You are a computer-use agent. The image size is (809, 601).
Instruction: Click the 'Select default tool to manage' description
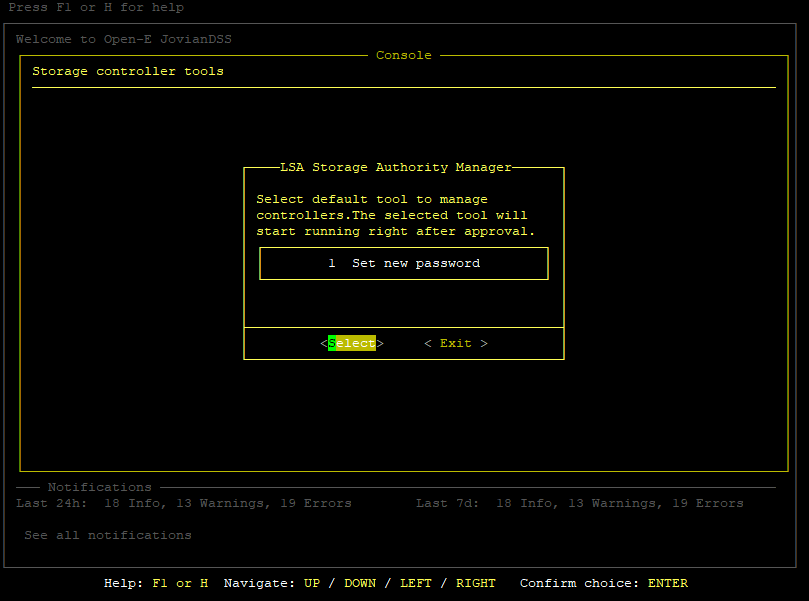(395, 215)
